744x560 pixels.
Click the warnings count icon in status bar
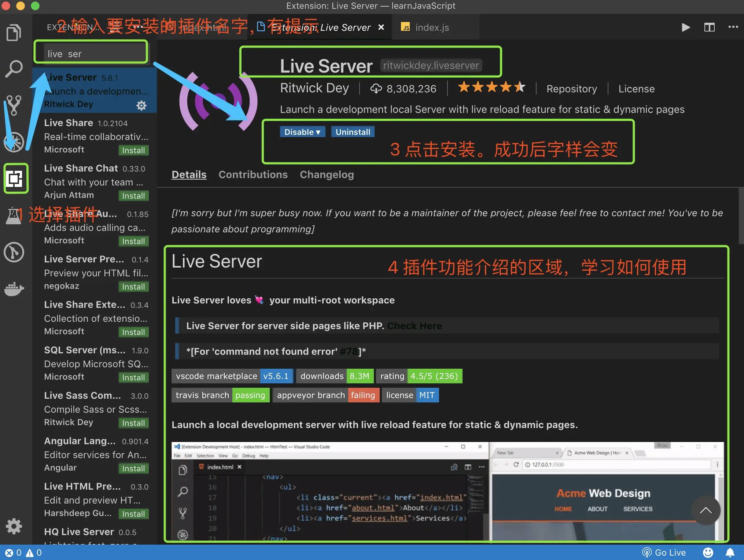tap(29, 553)
